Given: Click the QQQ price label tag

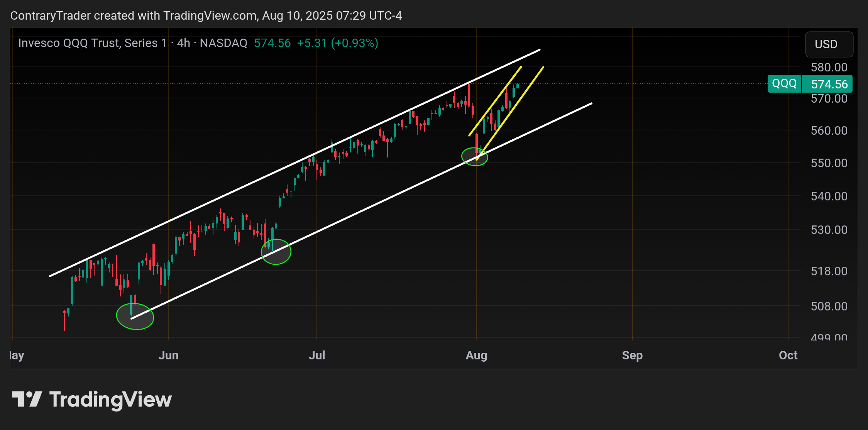Looking at the screenshot, I should coord(784,84).
